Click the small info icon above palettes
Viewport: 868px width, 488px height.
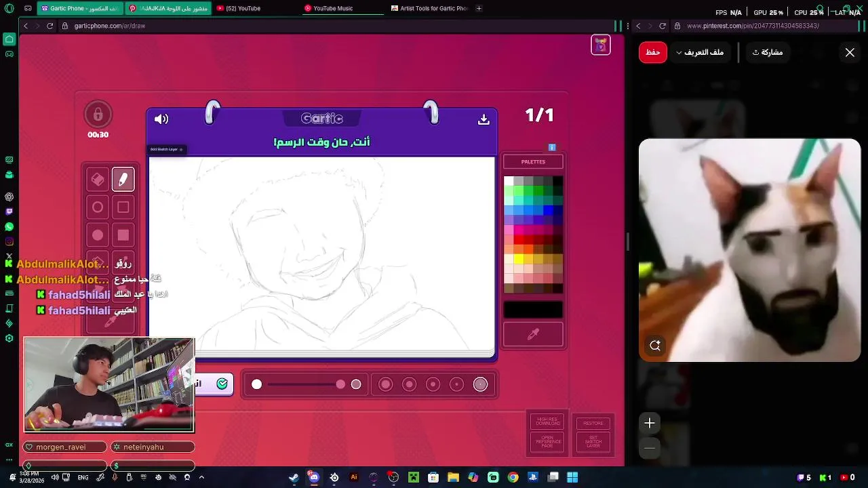552,147
